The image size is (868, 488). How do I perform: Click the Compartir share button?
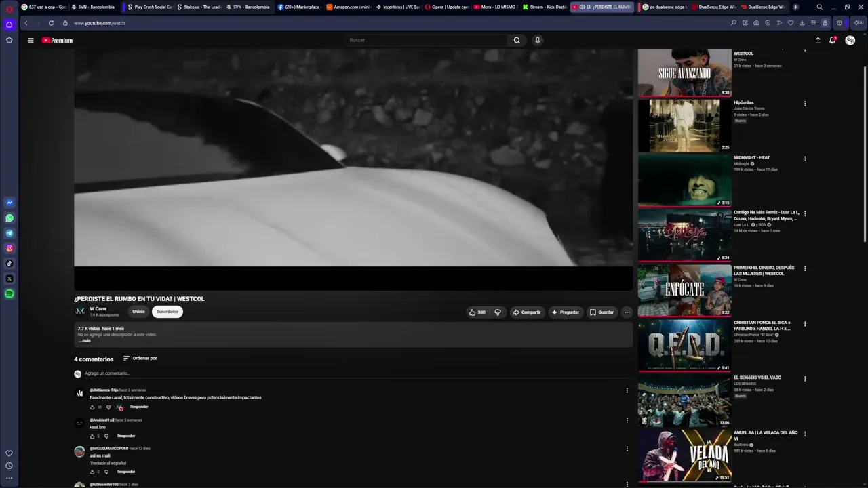pyautogui.click(x=526, y=312)
